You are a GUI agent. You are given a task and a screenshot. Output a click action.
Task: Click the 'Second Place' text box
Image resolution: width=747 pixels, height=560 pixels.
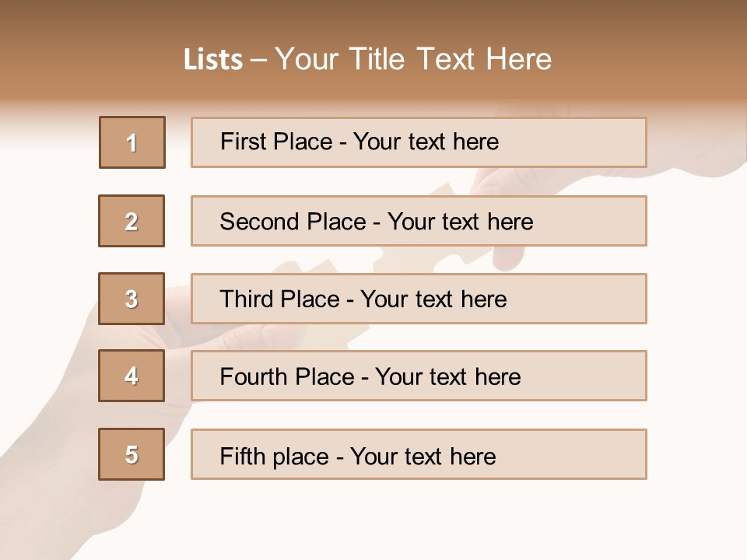click(x=419, y=221)
